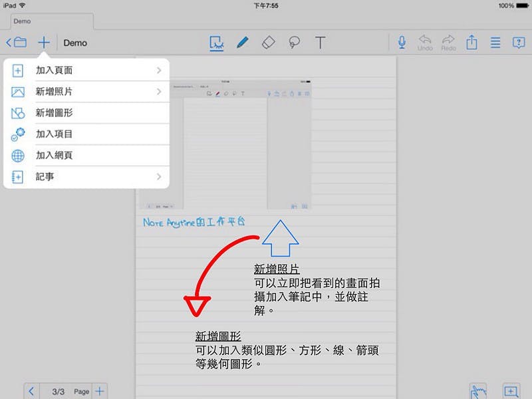Select the Lasso selection tool
Viewport: 532px width, 399px height.
294,43
